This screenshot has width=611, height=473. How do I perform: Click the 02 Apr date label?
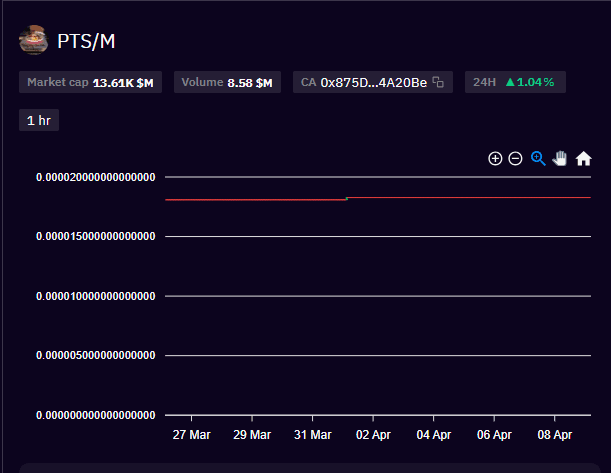click(373, 435)
